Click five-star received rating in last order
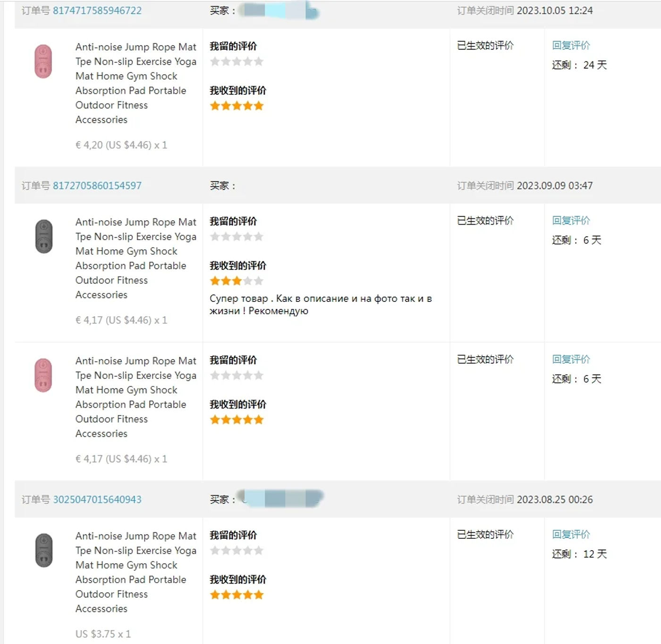 237,594
